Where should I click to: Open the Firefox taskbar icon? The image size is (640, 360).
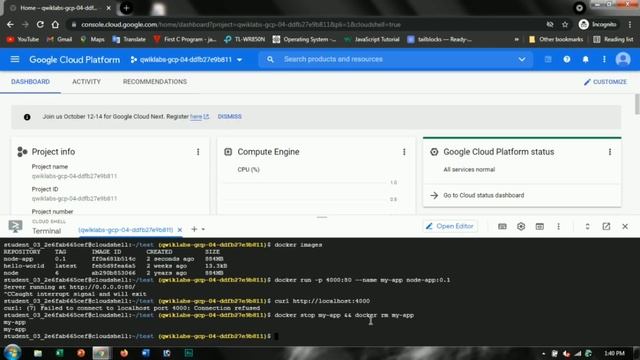tap(124, 353)
